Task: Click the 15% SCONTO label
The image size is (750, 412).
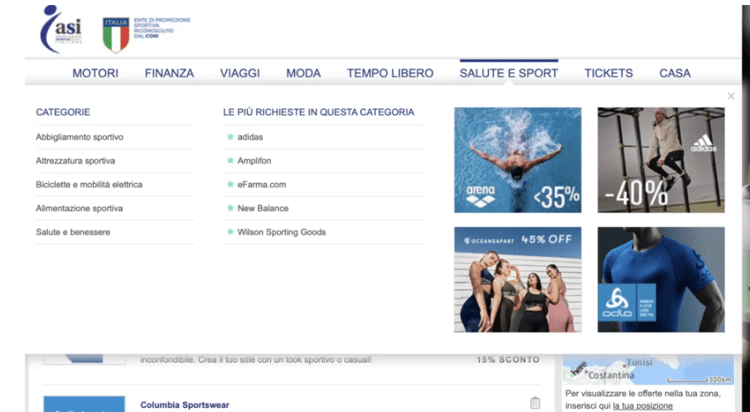Action: coord(508,360)
